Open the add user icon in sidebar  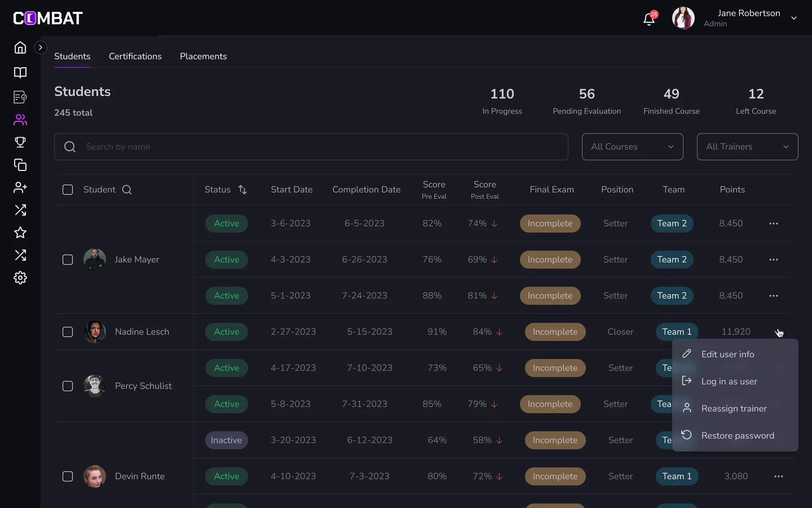pyautogui.click(x=20, y=187)
